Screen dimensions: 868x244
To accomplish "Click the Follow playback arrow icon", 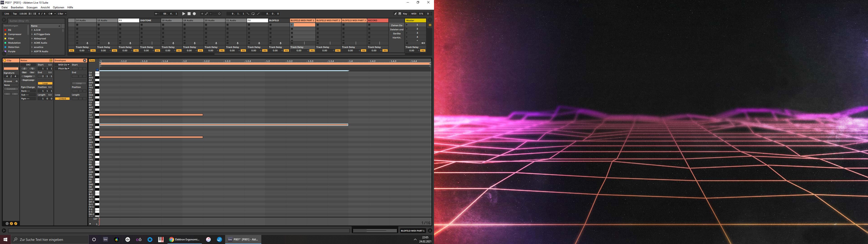I will 157,14.
